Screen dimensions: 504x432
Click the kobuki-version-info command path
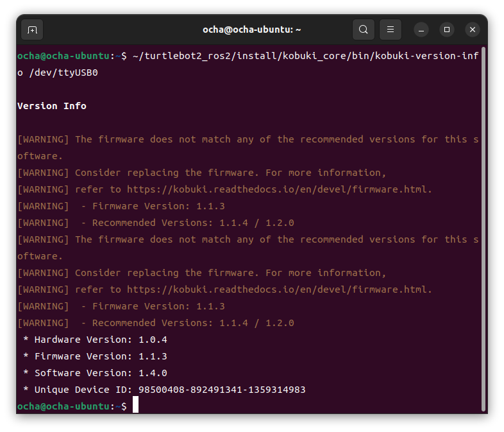click(x=305, y=56)
